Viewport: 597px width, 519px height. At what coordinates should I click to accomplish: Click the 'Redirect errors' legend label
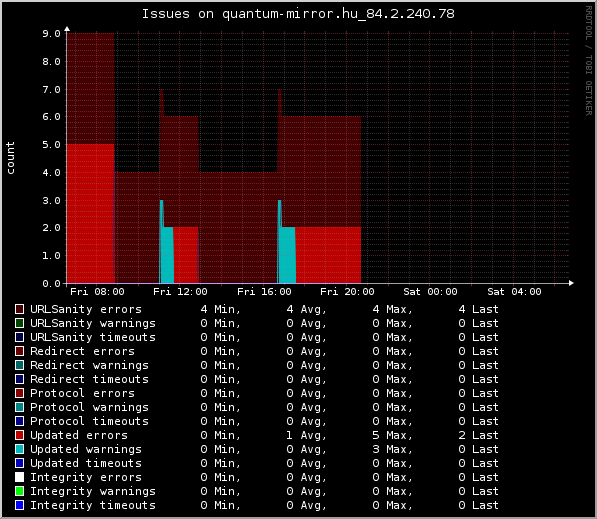tap(82, 351)
